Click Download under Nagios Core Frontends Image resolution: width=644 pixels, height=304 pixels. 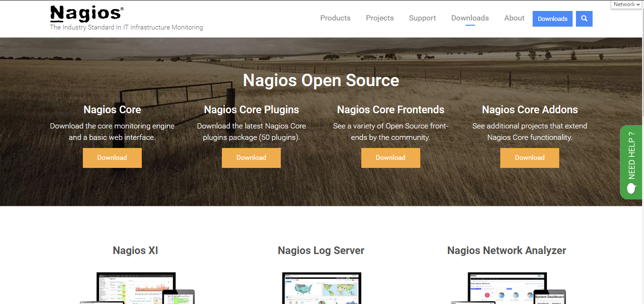391,157
